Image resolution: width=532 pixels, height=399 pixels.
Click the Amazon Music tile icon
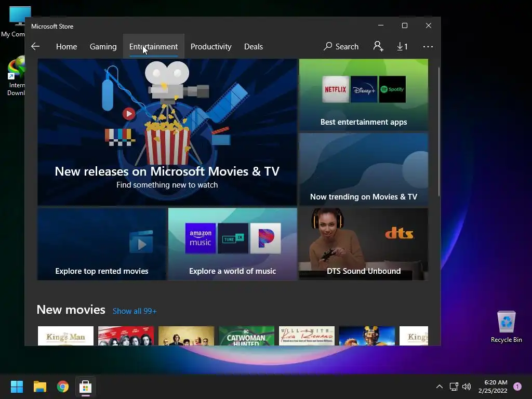click(200, 238)
